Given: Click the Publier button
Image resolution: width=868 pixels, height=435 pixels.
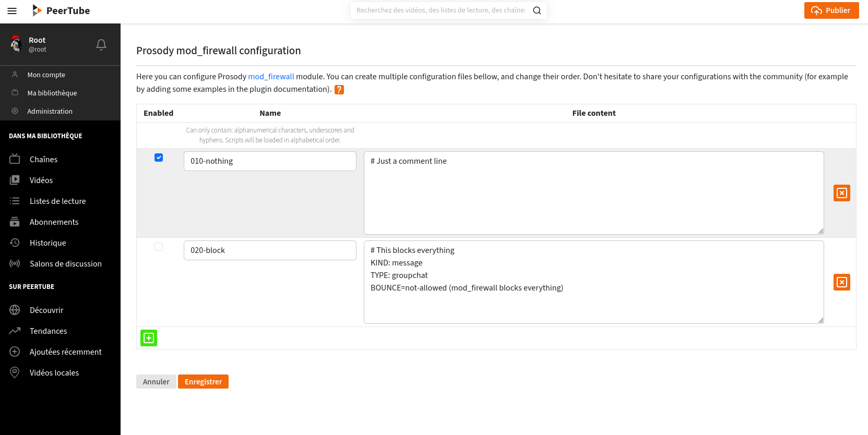Looking at the screenshot, I should coord(831,10).
